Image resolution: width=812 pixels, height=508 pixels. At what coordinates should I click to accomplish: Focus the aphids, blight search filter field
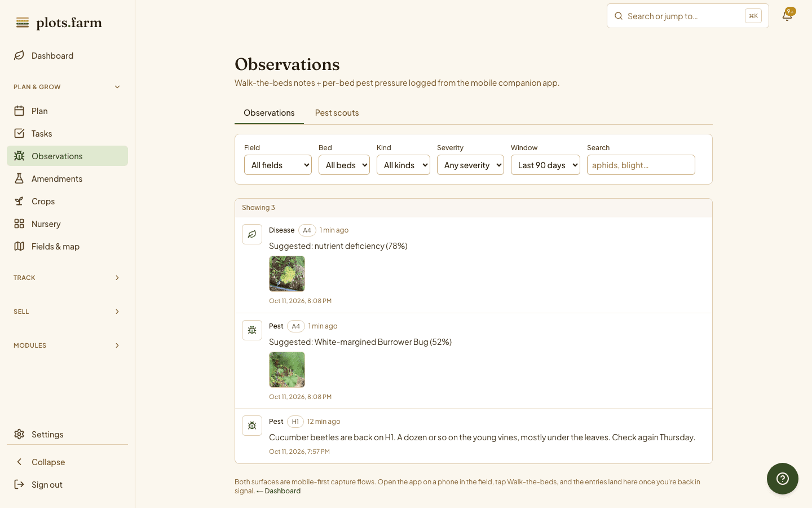click(x=641, y=165)
